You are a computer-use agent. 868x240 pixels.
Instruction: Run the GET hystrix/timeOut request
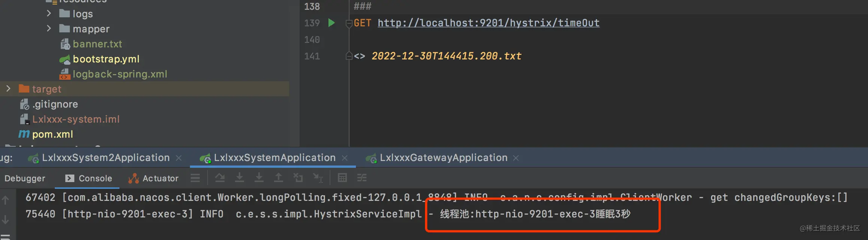[331, 23]
